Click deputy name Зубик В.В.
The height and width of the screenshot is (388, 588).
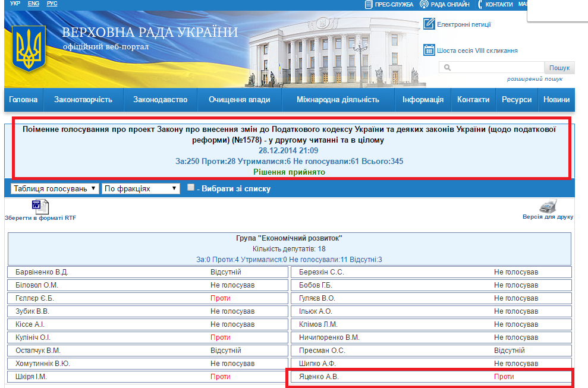point(32,311)
